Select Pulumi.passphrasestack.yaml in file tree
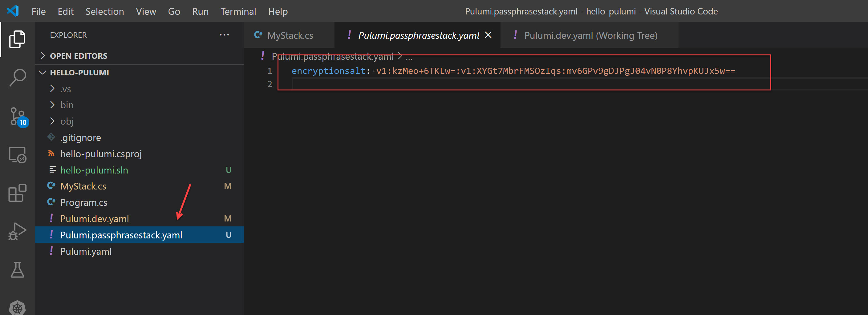Viewport: 868px width, 315px height. [x=139, y=235]
